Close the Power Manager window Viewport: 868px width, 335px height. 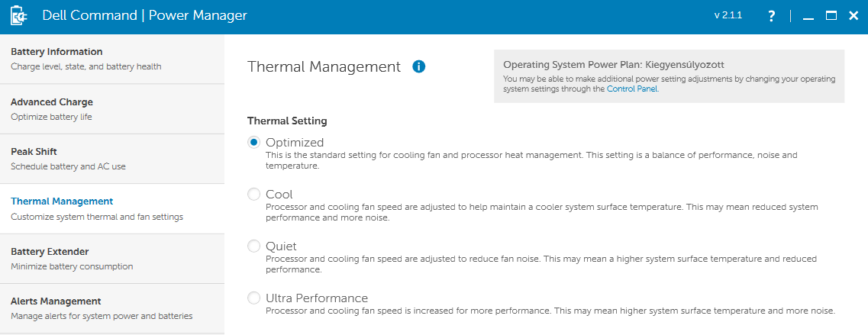coord(853,16)
